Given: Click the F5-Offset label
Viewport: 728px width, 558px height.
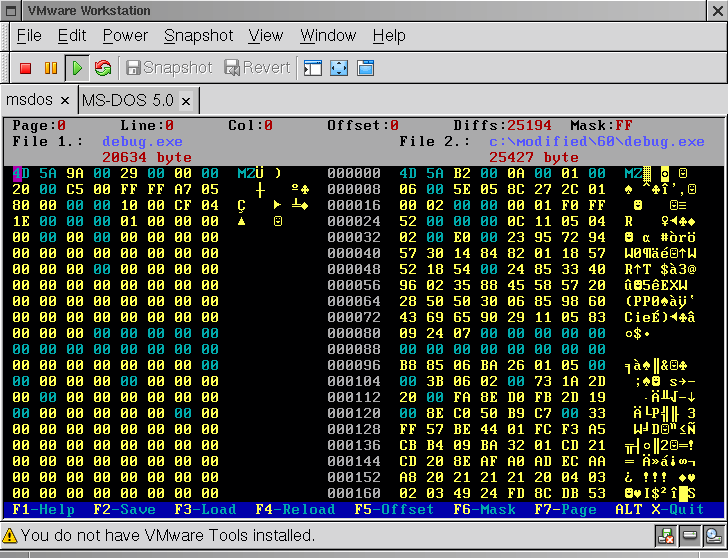Looking at the screenshot, I should [394, 509].
